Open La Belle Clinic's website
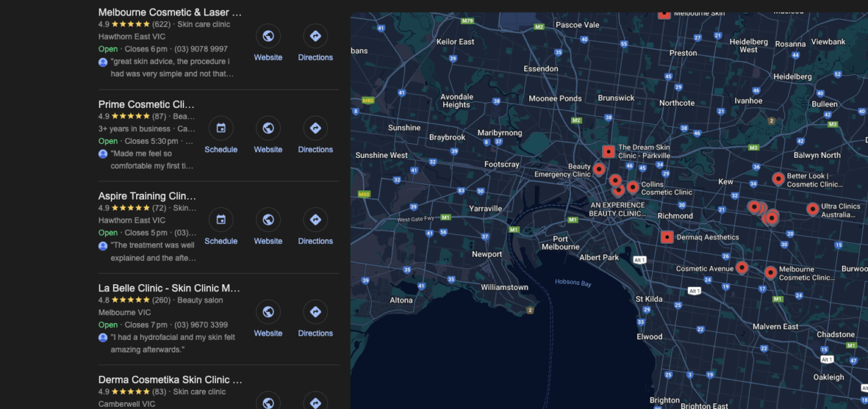Image resolution: width=868 pixels, height=409 pixels. [268, 311]
